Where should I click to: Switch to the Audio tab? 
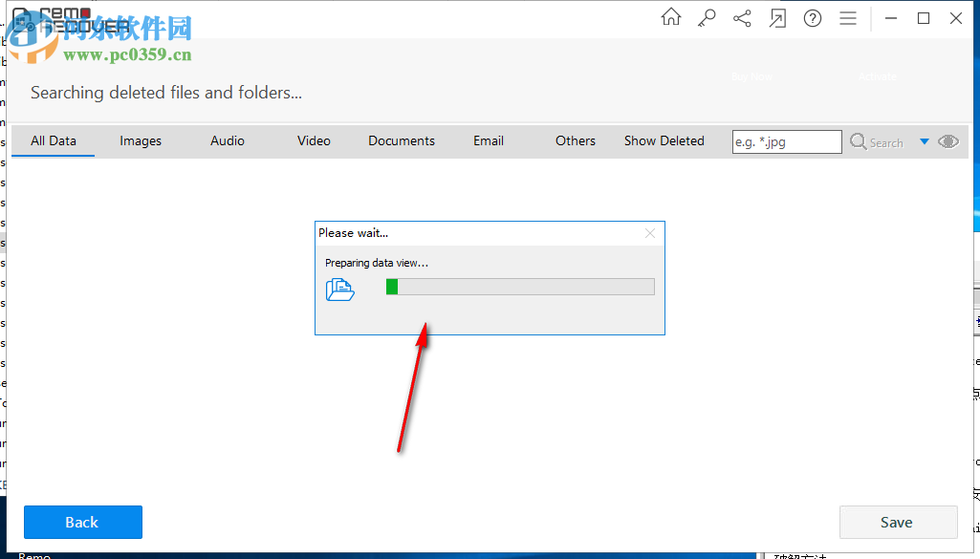pyautogui.click(x=228, y=141)
